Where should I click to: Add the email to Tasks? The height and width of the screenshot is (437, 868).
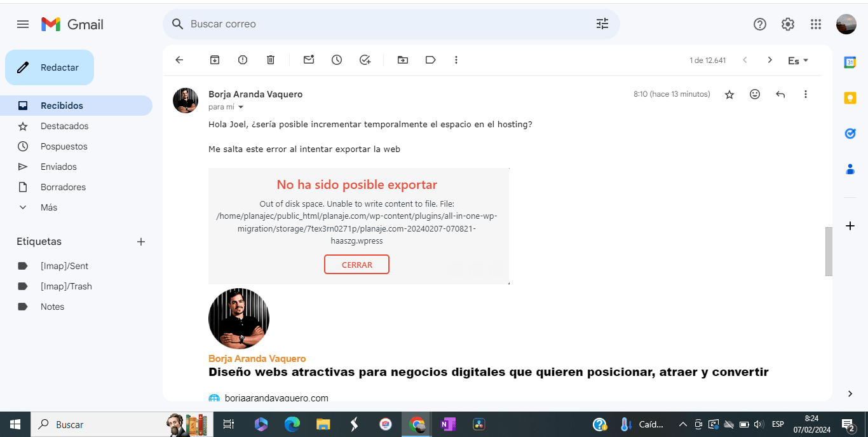click(365, 60)
